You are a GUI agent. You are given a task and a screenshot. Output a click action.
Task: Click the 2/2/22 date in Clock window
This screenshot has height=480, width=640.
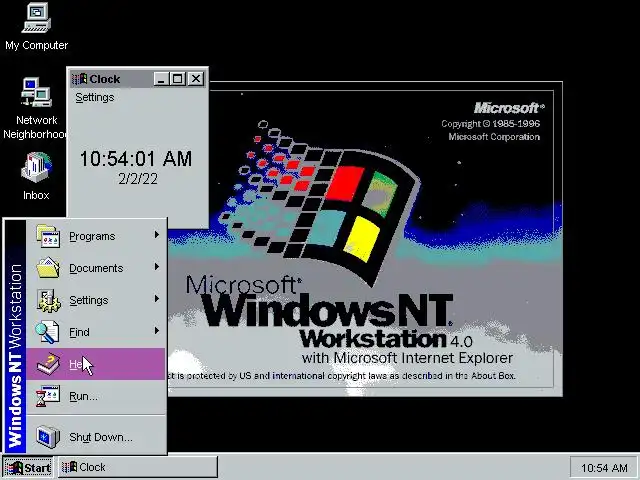138,179
